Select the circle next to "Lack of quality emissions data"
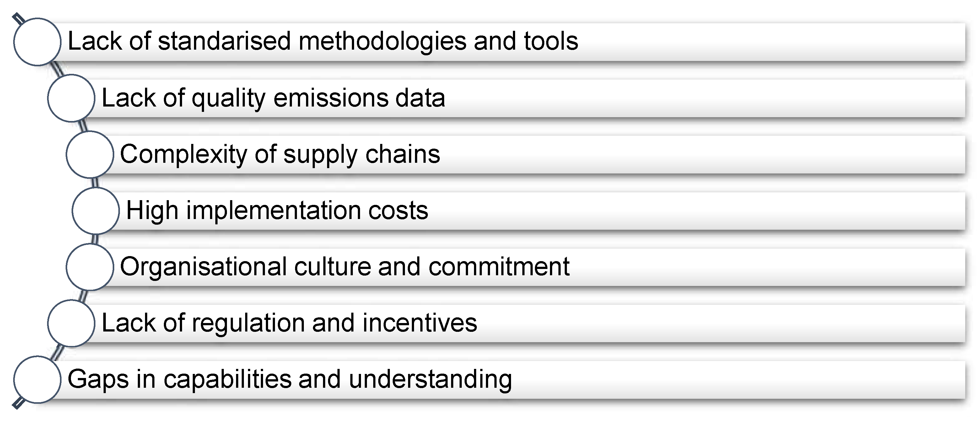 tap(71, 98)
